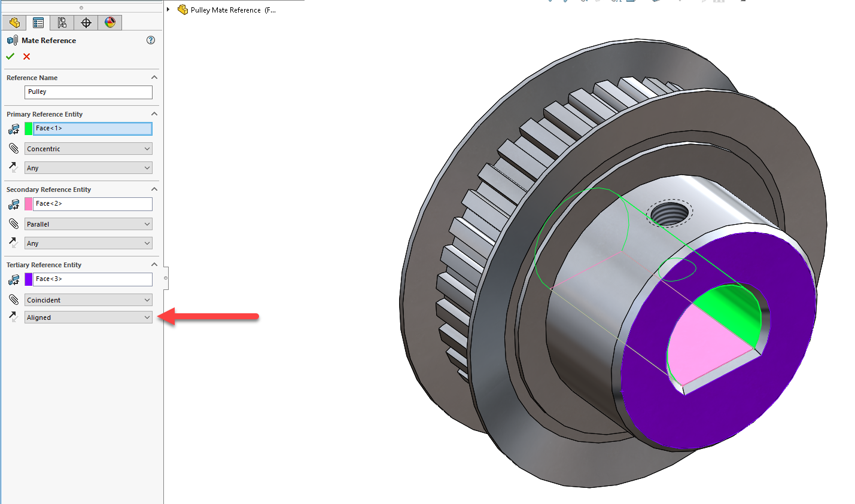Click the Tertiary Reference Entity selection icon
The height and width of the screenshot is (504, 855).
(x=14, y=280)
